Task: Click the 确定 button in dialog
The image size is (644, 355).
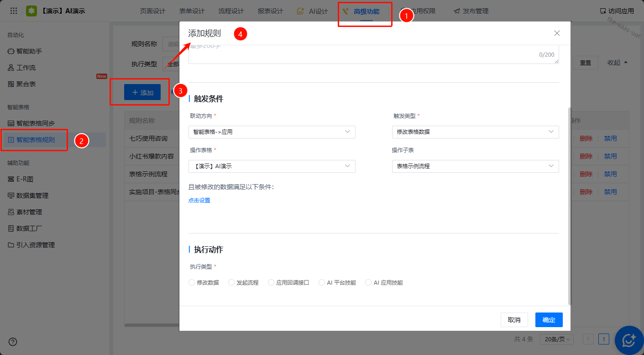Action: click(x=549, y=320)
